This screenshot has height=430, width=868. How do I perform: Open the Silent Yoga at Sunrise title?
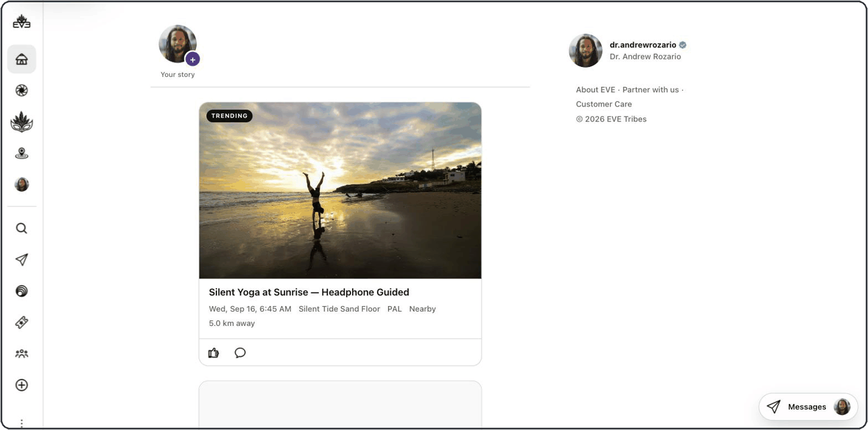pos(309,292)
